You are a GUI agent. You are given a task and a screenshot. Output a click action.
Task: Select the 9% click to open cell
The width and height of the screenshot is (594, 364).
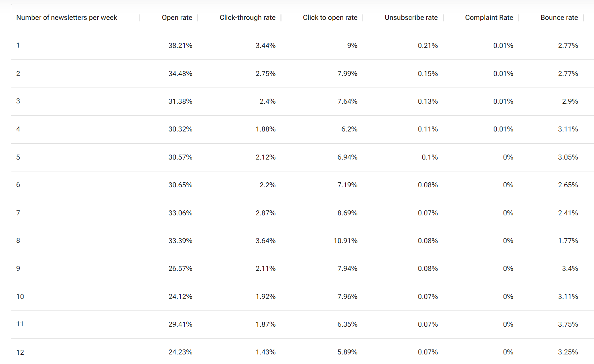tap(352, 46)
